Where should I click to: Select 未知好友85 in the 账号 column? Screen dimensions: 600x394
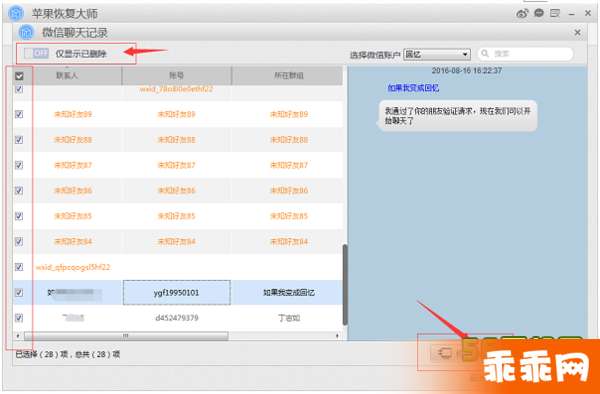coord(177,216)
